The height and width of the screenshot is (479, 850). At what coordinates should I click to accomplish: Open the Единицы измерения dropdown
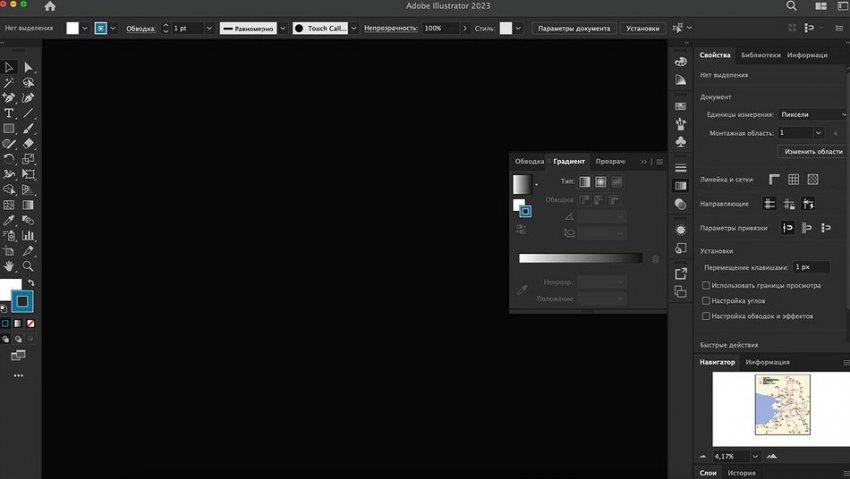coord(808,115)
